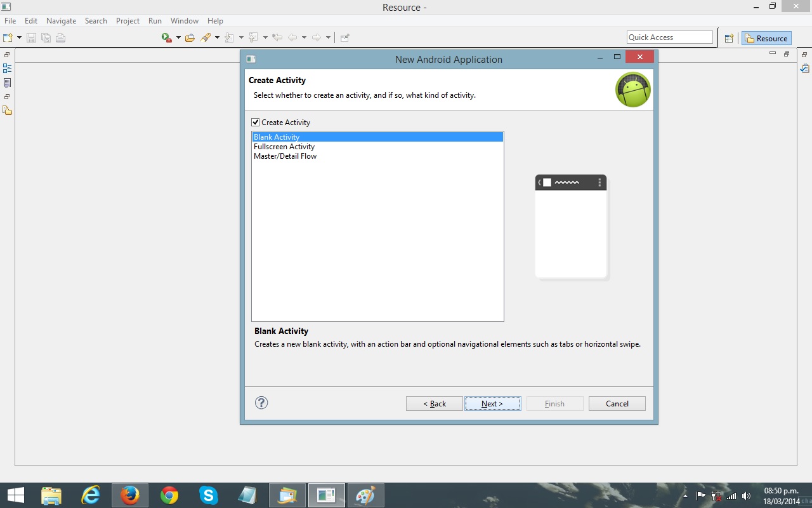The width and height of the screenshot is (812, 508).
Task: Click the Back navigation arrow icon
Action: 292,37
